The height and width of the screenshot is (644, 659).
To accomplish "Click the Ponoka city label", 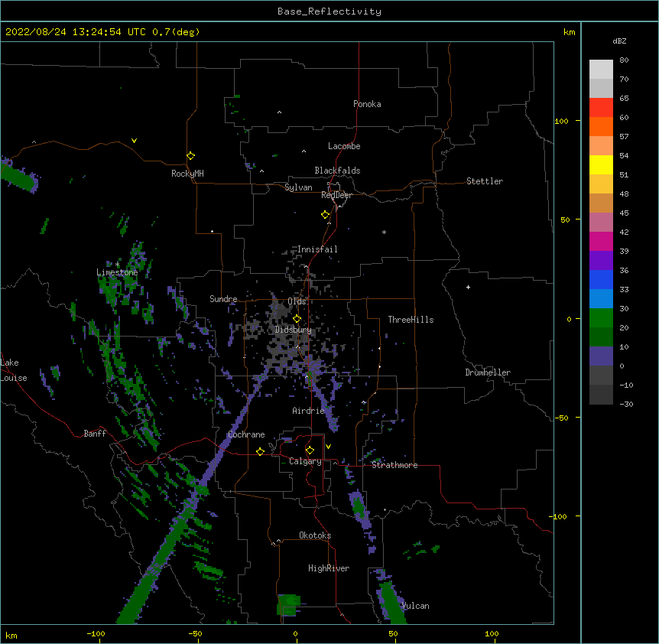I will coord(367,104).
